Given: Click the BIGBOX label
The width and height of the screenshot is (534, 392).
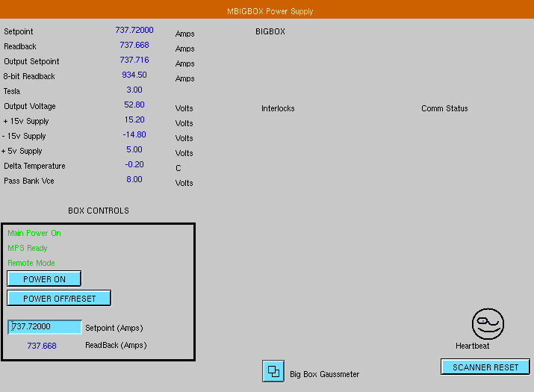Looking at the screenshot, I should (270, 31).
